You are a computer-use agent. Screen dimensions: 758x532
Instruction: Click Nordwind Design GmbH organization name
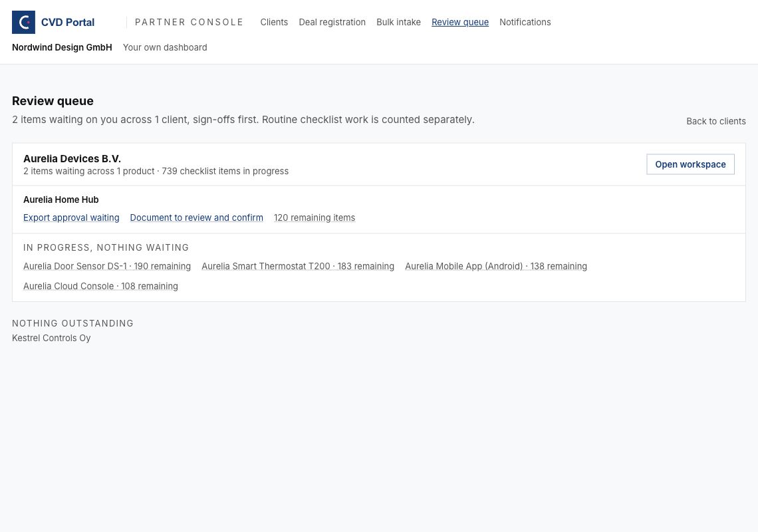tap(62, 47)
